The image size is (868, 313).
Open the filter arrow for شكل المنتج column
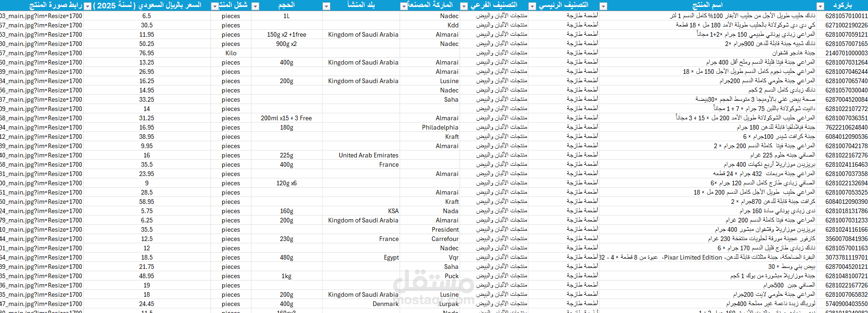point(215,6)
